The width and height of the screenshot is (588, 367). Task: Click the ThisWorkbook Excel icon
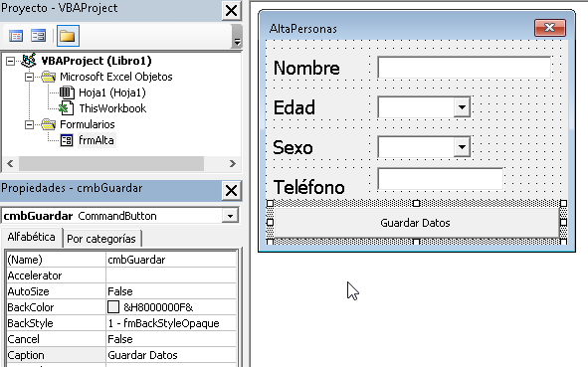click(66, 108)
